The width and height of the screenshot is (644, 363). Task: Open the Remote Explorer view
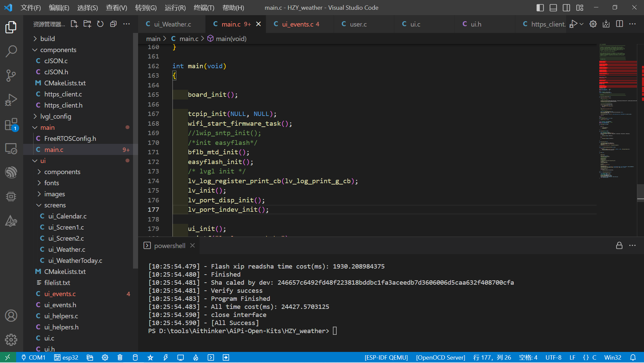click(11, 149)
